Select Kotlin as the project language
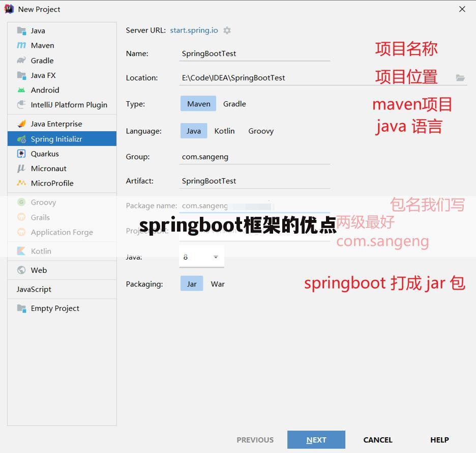Viewport: 476px width, 453px height. [x=224, y=131]
